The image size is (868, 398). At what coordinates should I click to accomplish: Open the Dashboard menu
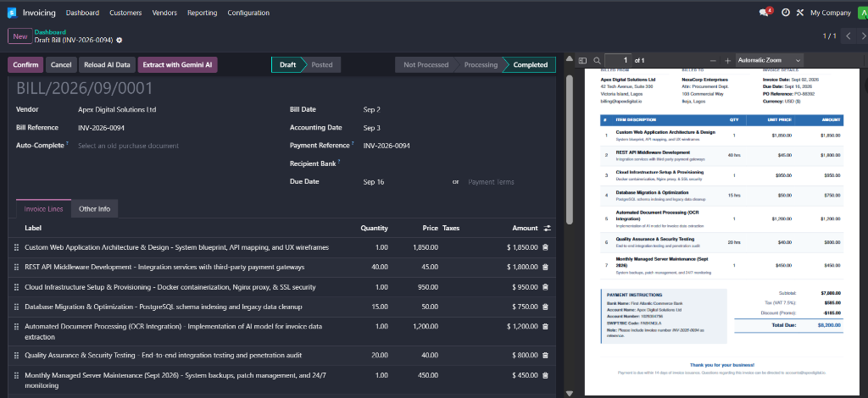pos(82,13)
